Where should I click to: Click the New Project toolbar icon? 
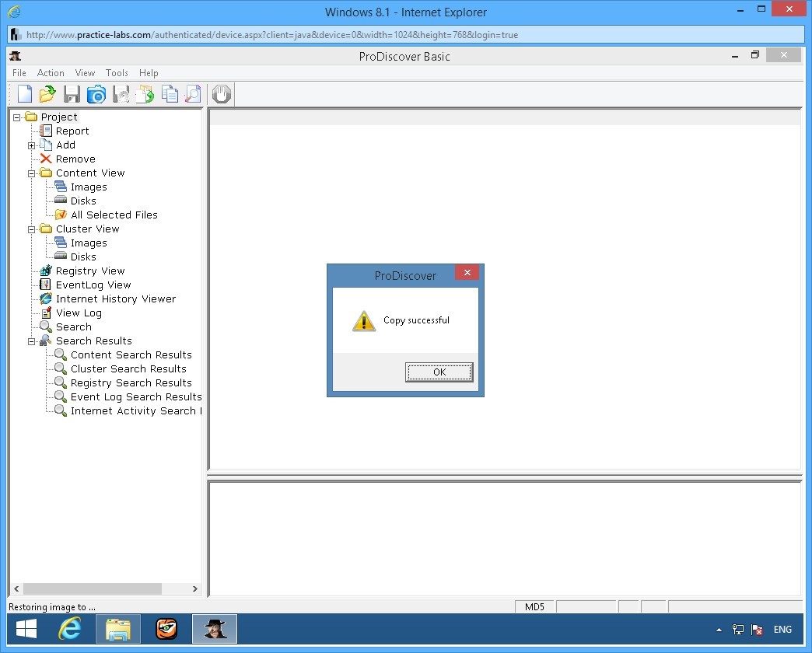25,94
